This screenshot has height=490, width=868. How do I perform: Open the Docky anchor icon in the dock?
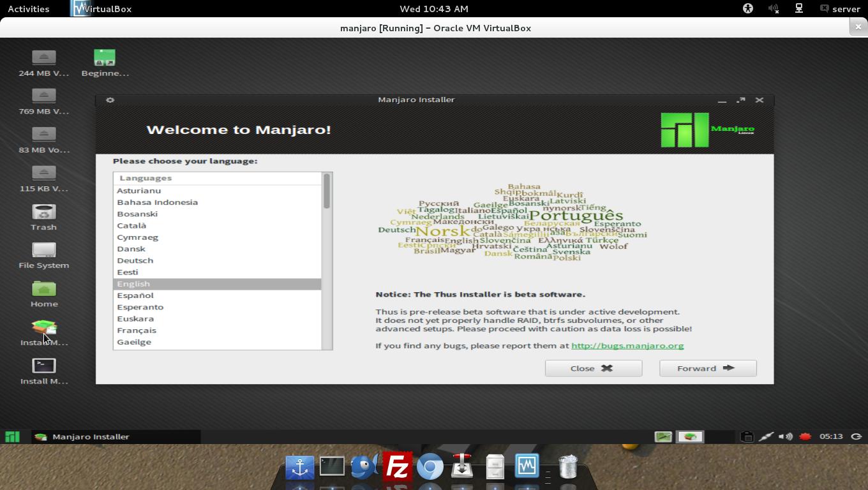[299, 467]
